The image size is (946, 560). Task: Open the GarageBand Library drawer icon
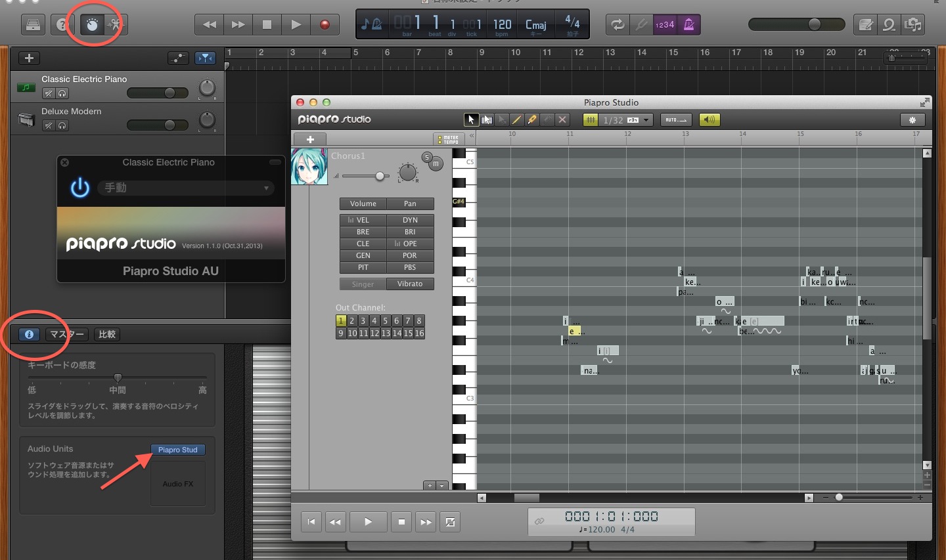[33, 25]
